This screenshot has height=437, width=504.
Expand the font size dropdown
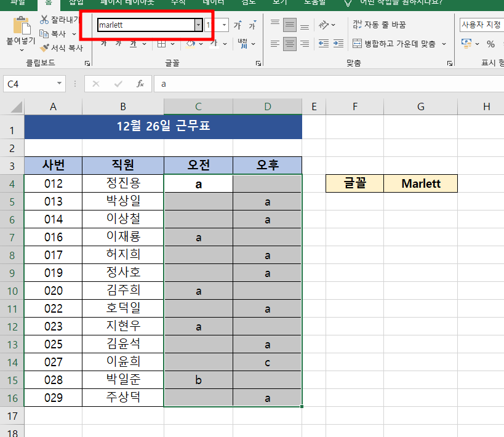coord(225,25)
